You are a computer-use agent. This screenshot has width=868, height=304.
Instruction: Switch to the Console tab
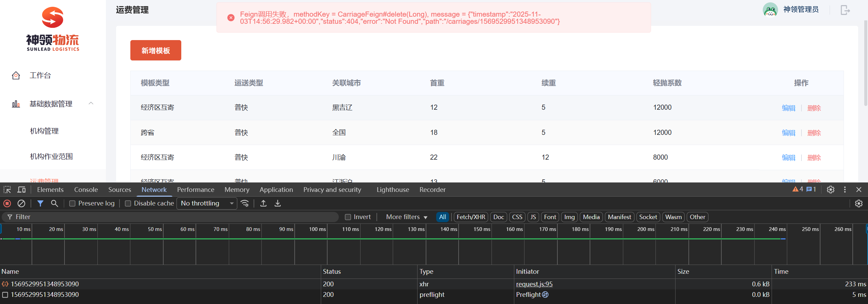click(86, 190)
